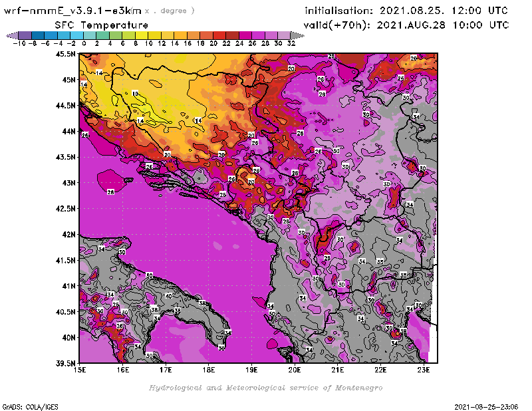532x411 pixels.
Task: Click the 42N latitude label
Action: click(68, 235)
